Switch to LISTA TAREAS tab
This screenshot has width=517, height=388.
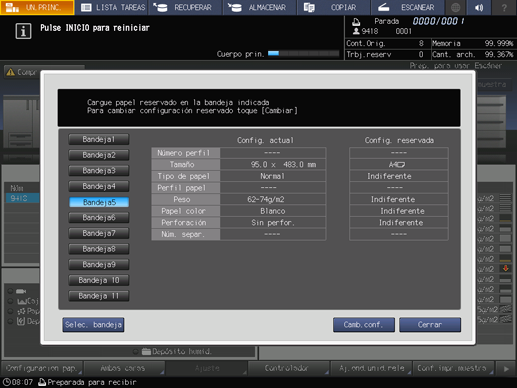click(x=112, y=7)
